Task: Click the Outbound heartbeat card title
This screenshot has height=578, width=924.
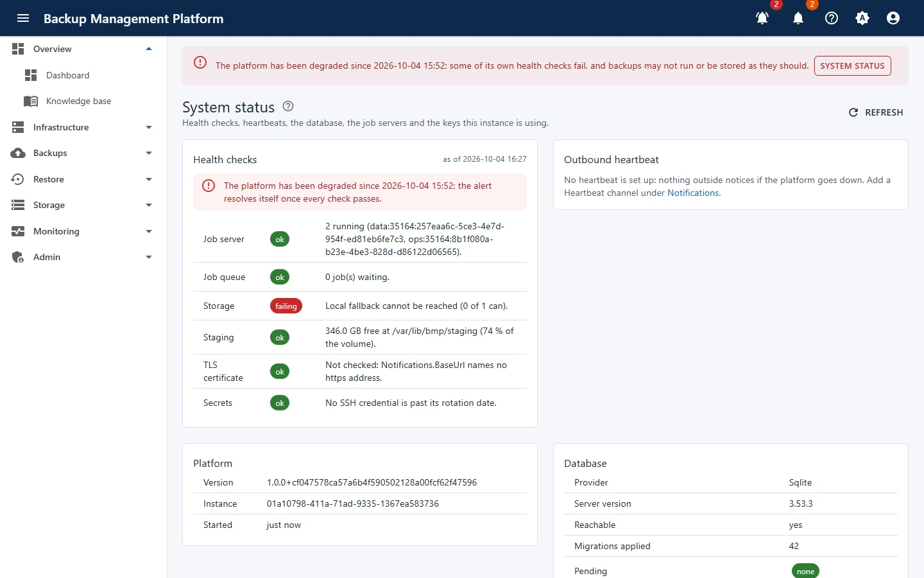Action: (x=612, y=159)
